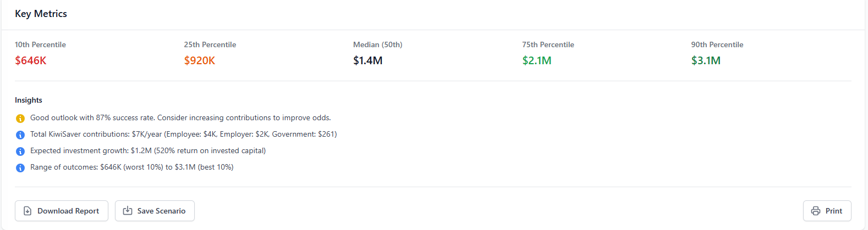This screenshot has height=230, width=868.
Task: Click the Save Scenario button
Action: [x=155, y=211]
